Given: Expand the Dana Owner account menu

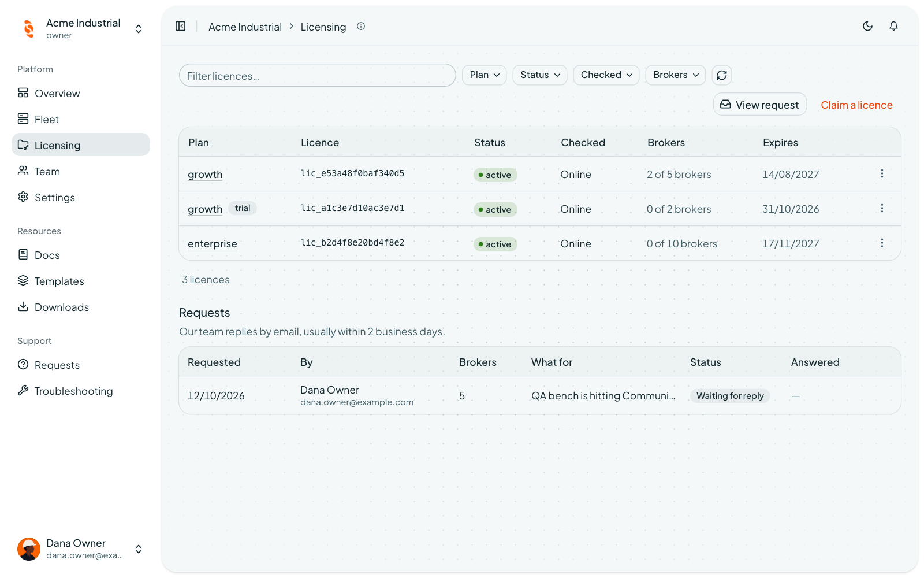Looking at the screenshot, I should [139, 549].
